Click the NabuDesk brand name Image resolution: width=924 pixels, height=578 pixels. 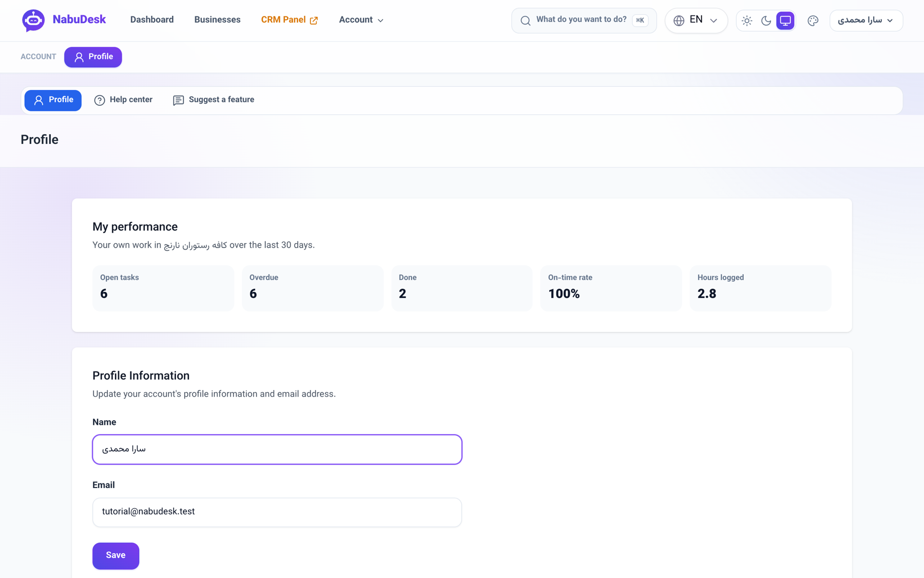[79, 20]
